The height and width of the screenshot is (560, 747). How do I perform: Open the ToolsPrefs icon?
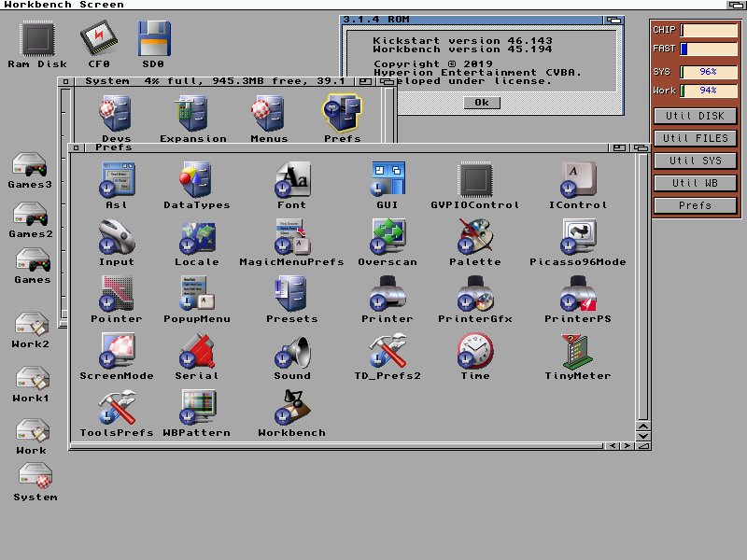(x=117, y=408)
